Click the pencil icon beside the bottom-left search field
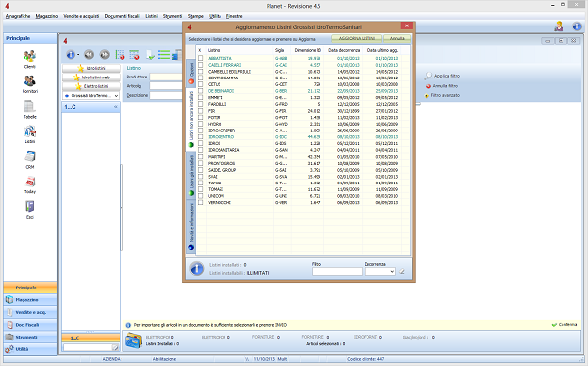 click(x=115, y=348)
